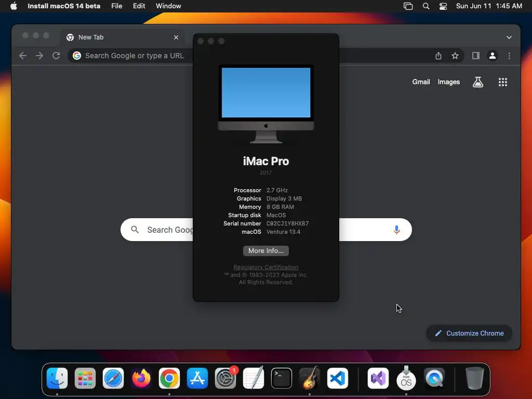
Task: Select the 2.7 GHz processor value
Action: 277,190
